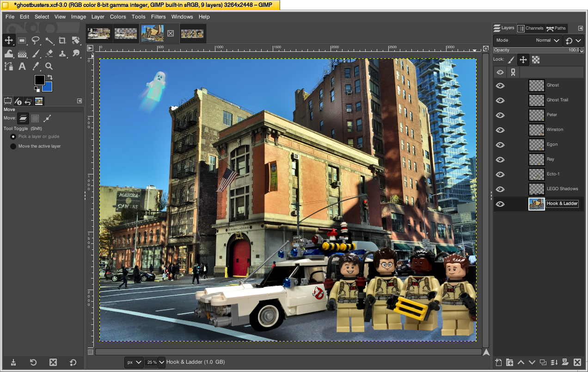588x372 pixels.
Task: Delete the selected Hook & Ladder layer
Action: pos(576,362)
